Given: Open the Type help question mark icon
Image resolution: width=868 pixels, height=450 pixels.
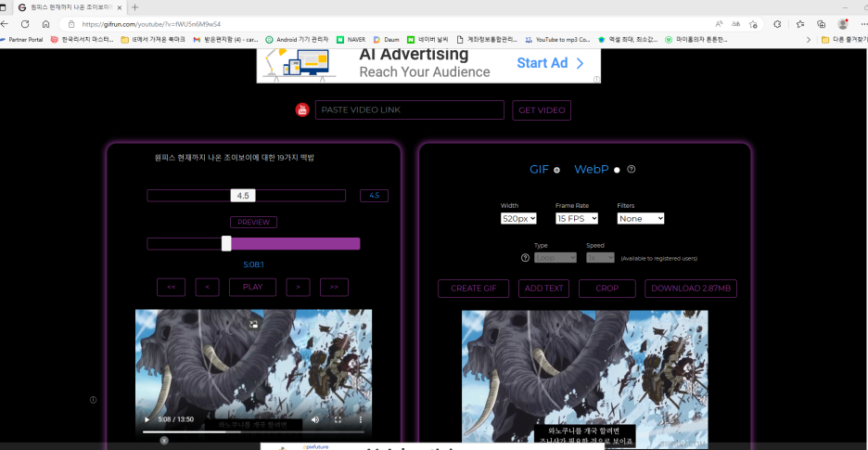Looking at the screenshot, I should pos(525,258).
